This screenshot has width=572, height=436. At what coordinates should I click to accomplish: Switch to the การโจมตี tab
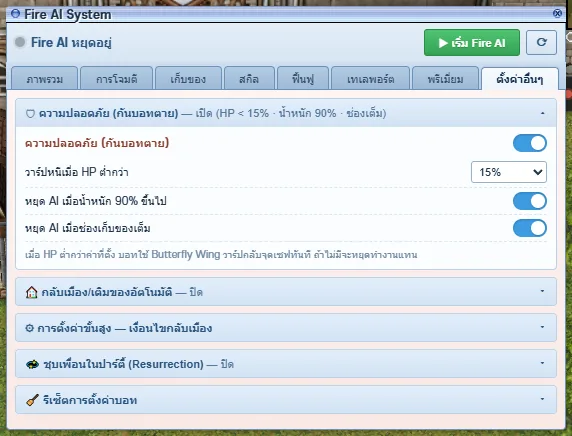(x=116, y=78)
